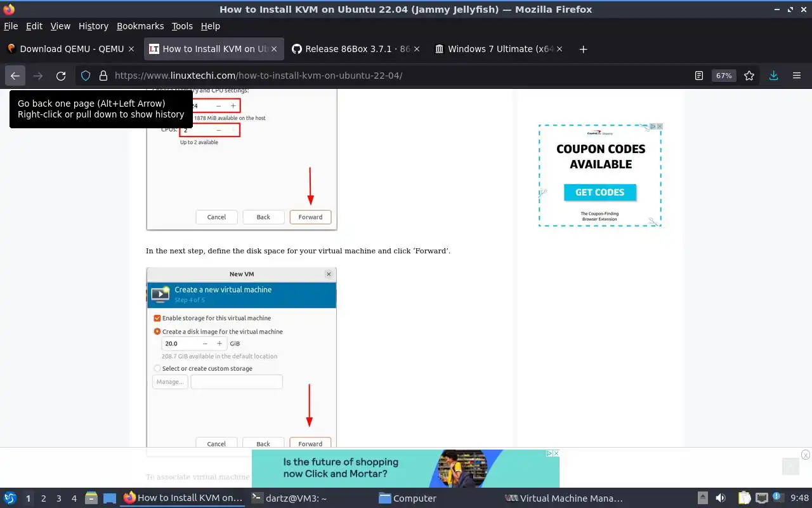This screenshot has width=812, height=508.
Task: Open the File menu
Action: click(11, 26)
